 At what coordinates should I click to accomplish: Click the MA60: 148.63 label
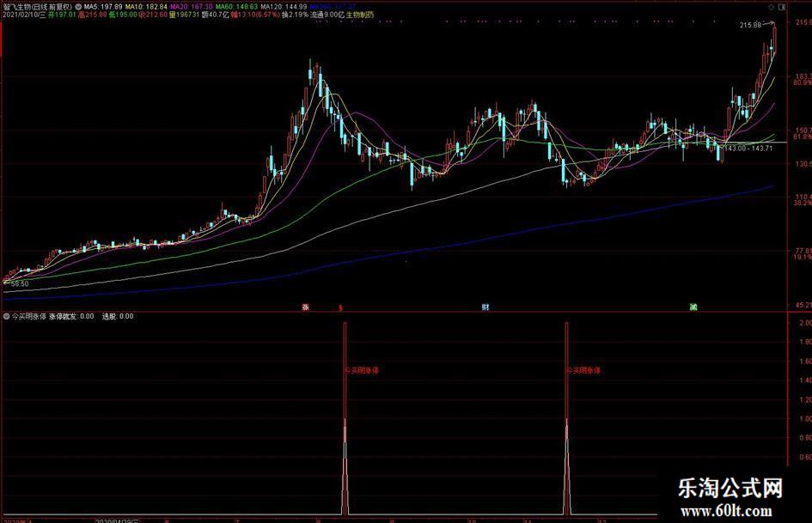click(x=236, y=7)
